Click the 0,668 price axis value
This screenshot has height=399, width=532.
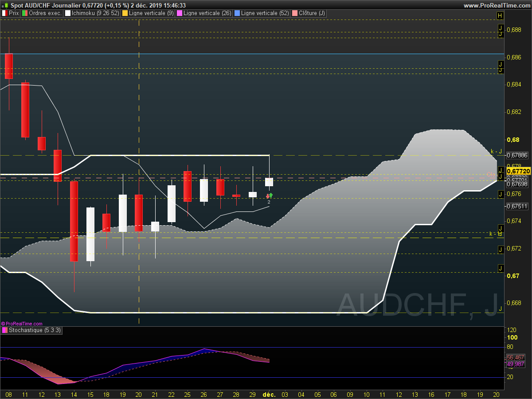(x=514, y=303)
